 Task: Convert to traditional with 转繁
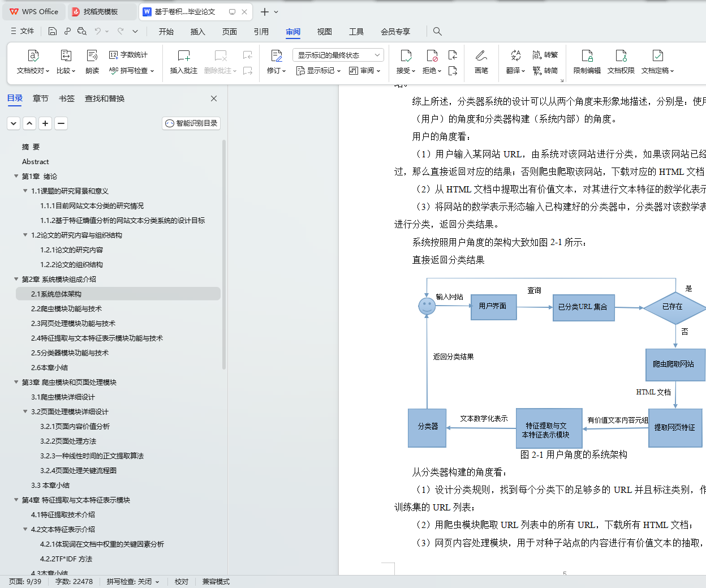click(545, 55)
